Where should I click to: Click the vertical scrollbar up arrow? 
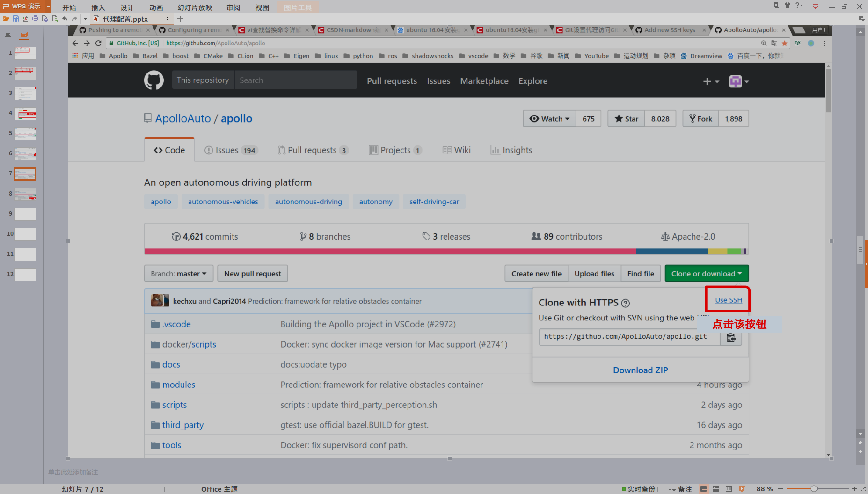(860, 32)
